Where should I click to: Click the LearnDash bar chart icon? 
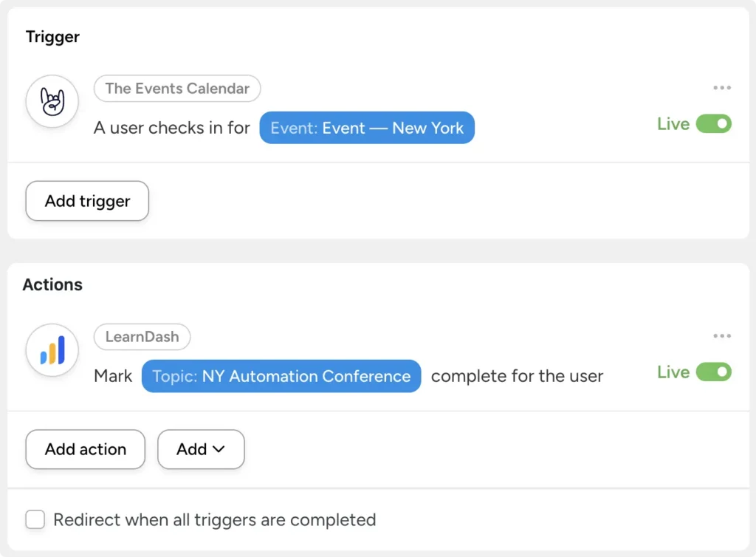pyautogui.click(x=52, y=350)
